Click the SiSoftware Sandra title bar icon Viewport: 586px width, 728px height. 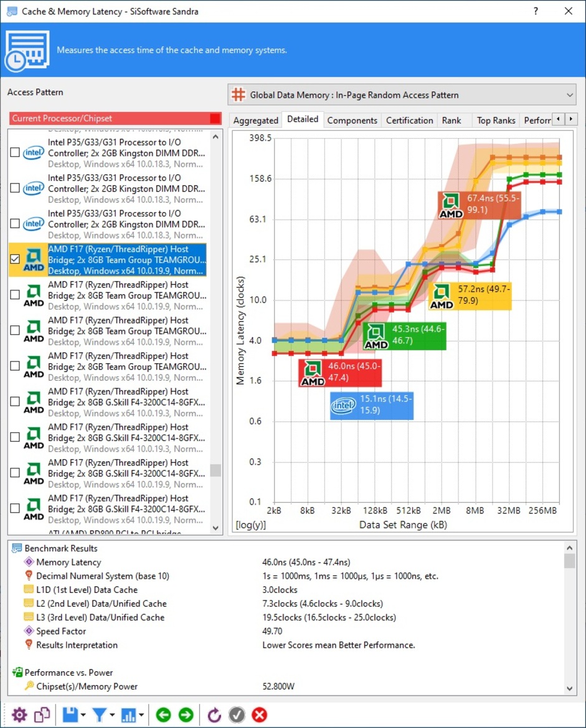click(x=12, y=11)
